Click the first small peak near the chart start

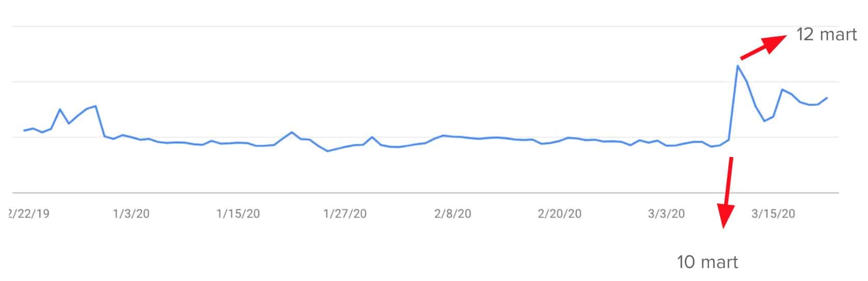coord(60,109)
